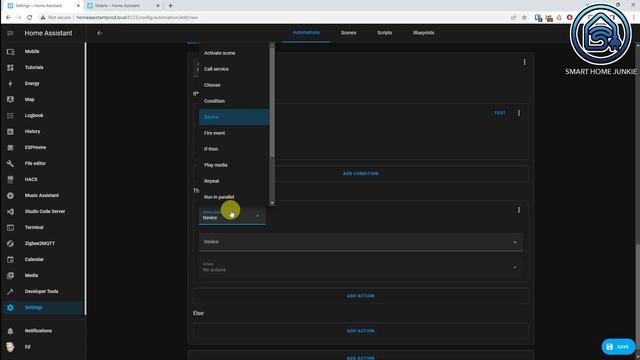This screenshot has width=640, height=360.
Task: Open a new browser tab
Action: [171, 6]
